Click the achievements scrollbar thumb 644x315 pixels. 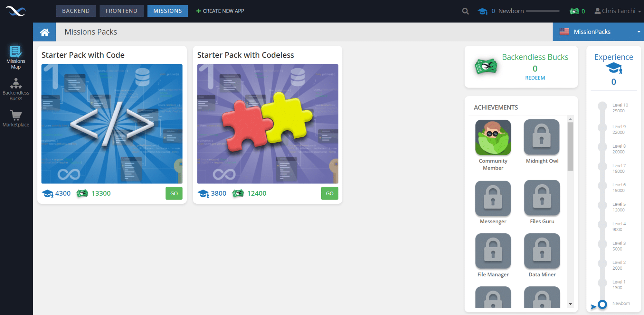coord(570,147)
